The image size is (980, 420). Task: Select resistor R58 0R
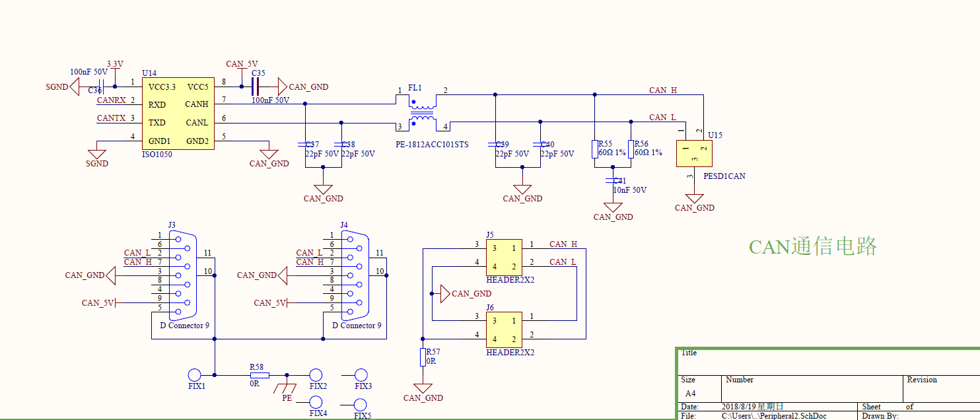260,375
